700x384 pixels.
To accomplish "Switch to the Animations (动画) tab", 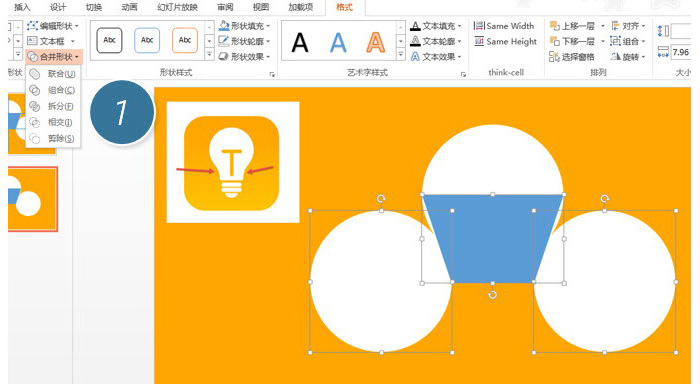I will [129, 7].
